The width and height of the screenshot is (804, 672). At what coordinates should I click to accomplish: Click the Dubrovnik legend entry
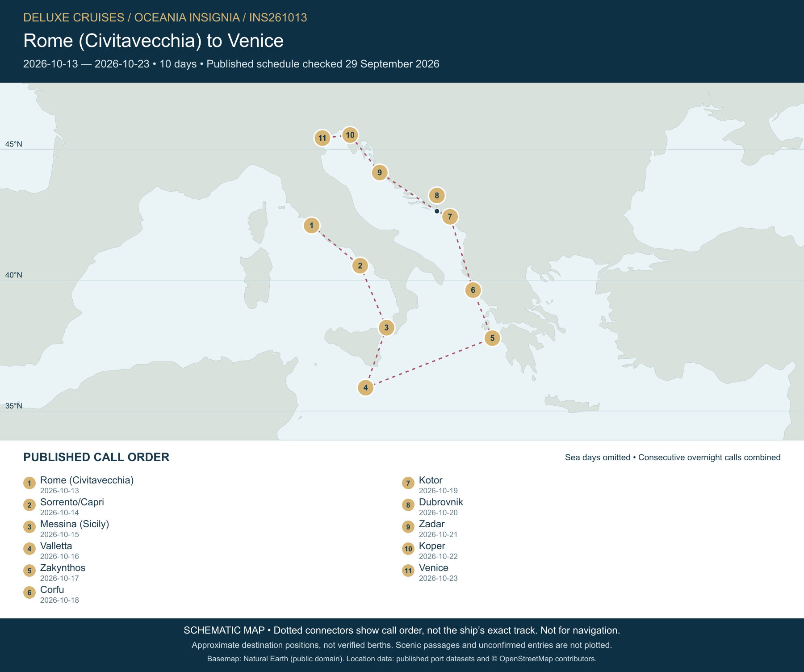pos(433,507)
